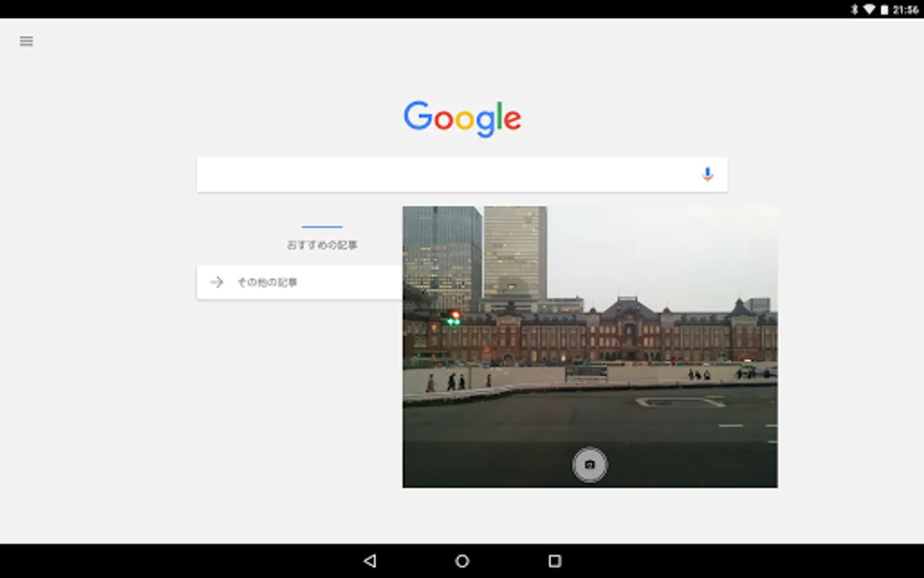
Task: Tap the Google logo
Action: click(461, 118)
